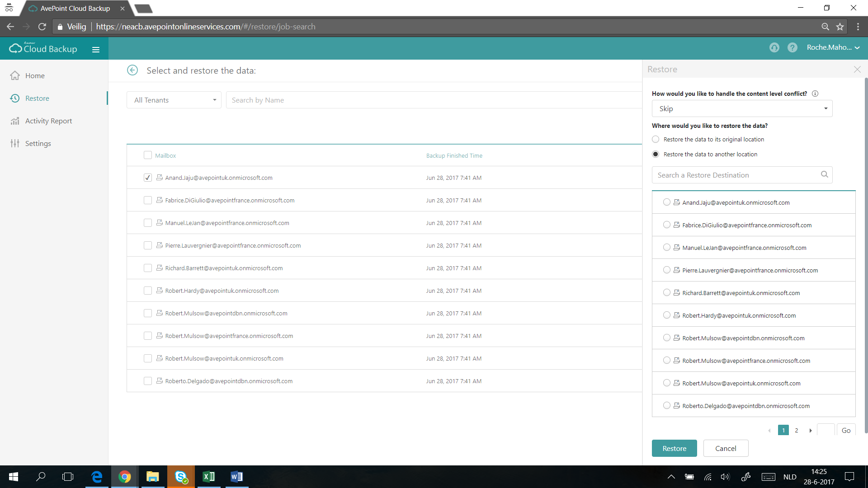Select all mailboxes with header checkbox
The width and height of the screenshot is (868, 488).
tap(147, 155)
